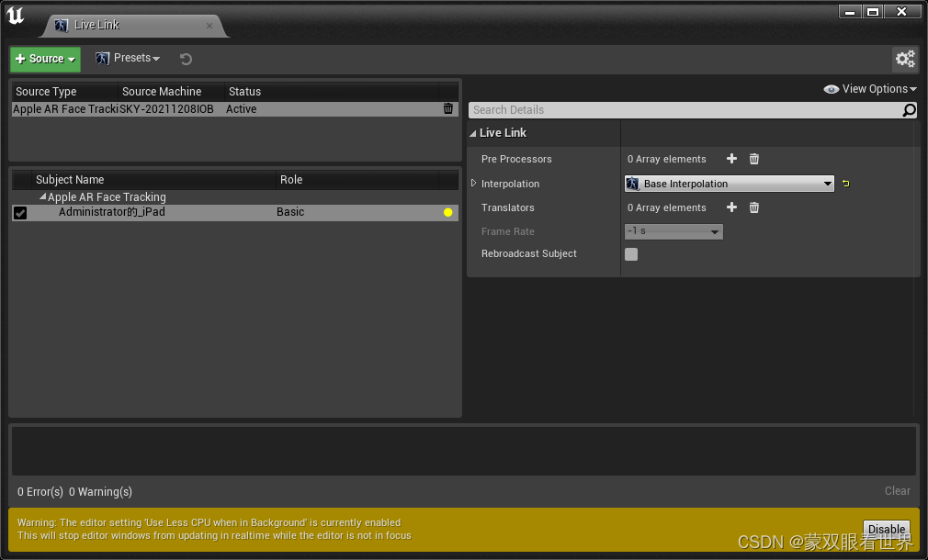Screen dimensions: 928x560
Task: Add a Translators array element
Action: click(731, 207)
